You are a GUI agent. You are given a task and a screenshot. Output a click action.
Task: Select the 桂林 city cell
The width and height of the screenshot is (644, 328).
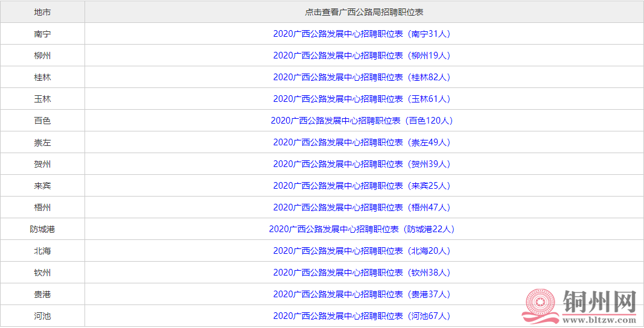42,77
